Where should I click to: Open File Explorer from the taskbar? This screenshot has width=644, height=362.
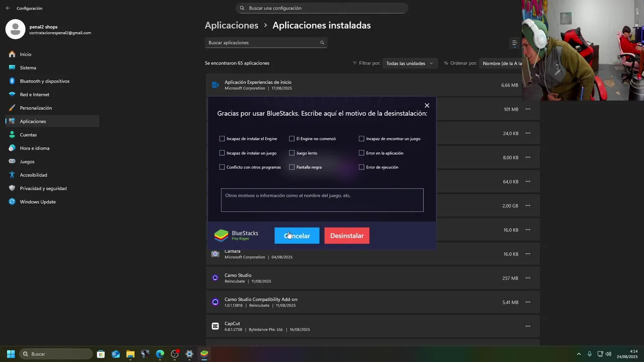pyautogui.click(x=130, y=354)
